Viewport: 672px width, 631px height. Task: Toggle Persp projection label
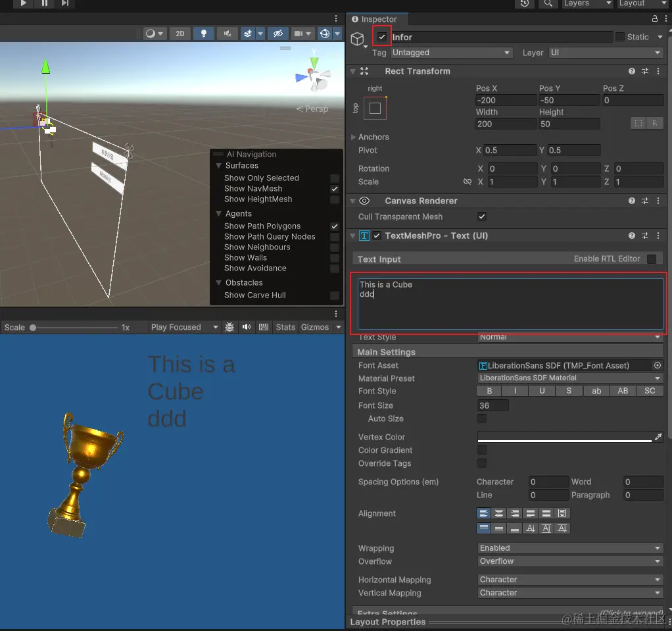pyautogui.click(x=312, y=109)
